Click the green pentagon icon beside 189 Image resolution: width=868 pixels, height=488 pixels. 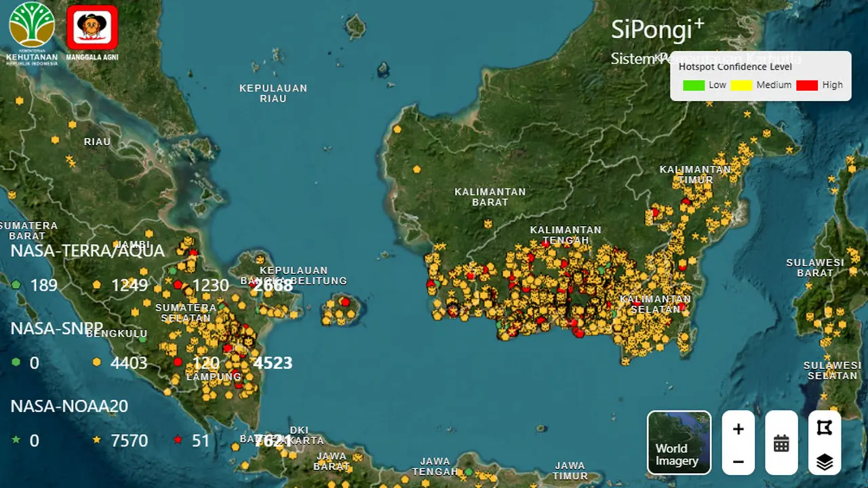[16, 285]
